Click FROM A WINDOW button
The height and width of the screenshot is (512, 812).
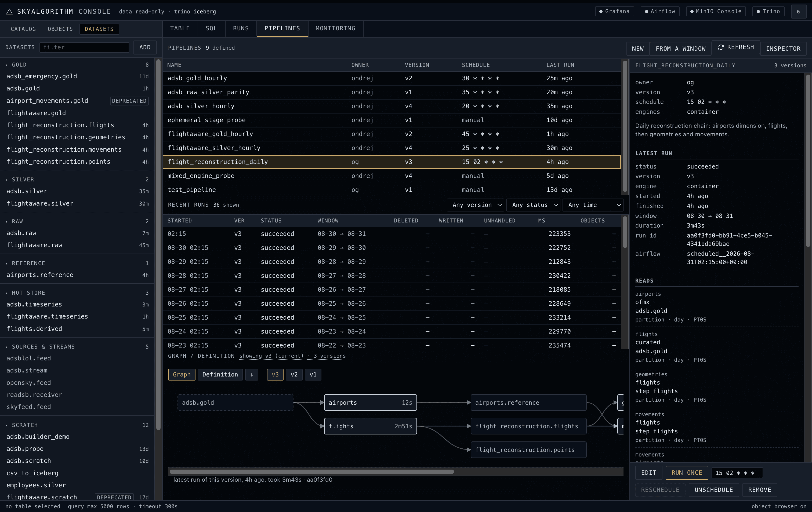680,49
